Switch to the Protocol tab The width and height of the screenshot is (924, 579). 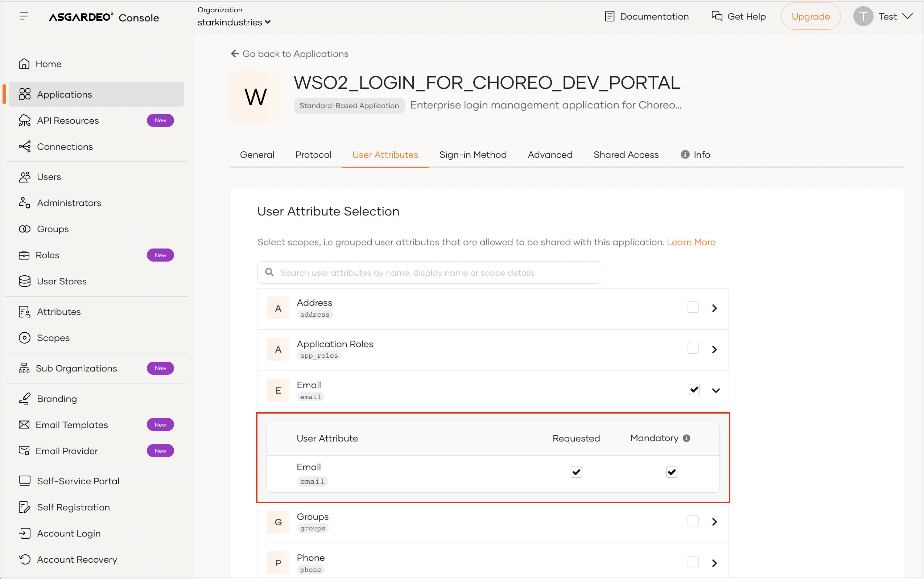[313, 155]
